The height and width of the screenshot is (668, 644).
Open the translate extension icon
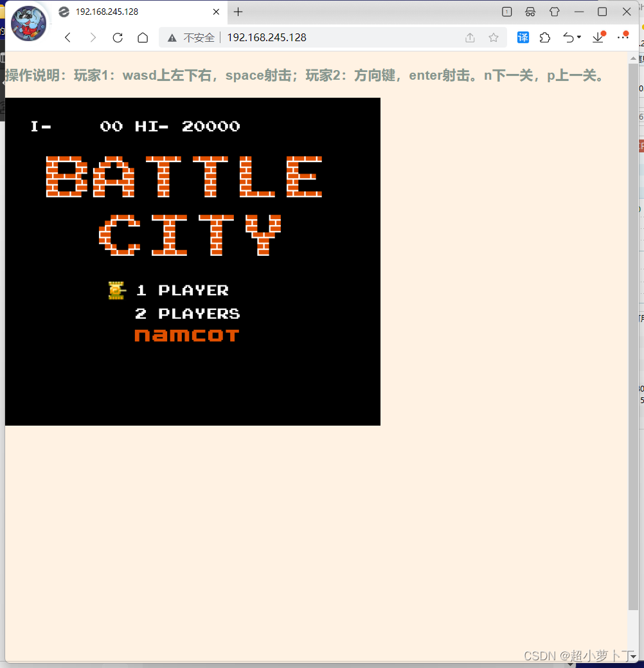[523, 37]
